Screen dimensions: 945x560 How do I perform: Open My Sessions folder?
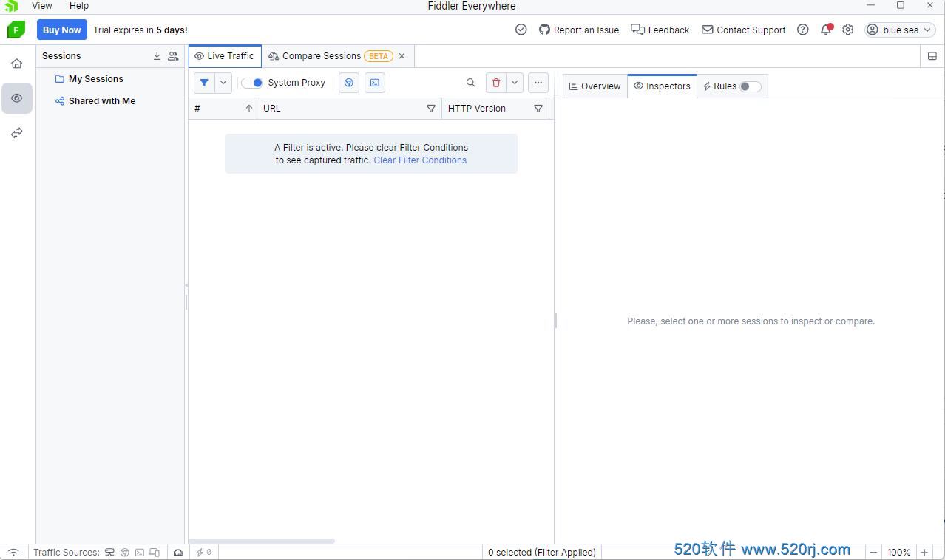coord(96,79)
